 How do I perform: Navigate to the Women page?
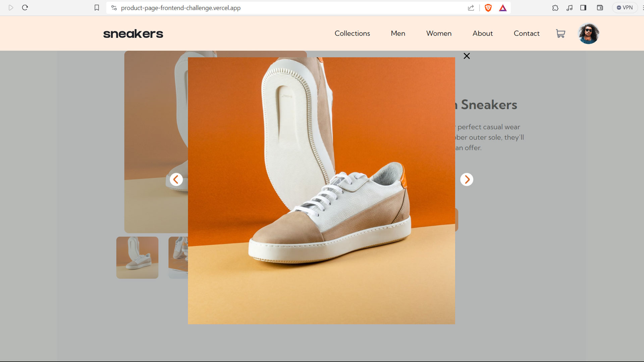point(439,34)
